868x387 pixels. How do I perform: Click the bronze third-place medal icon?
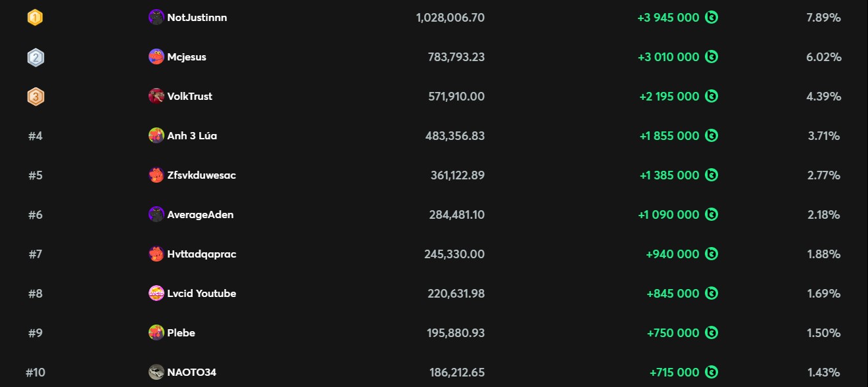click(35, 97)
